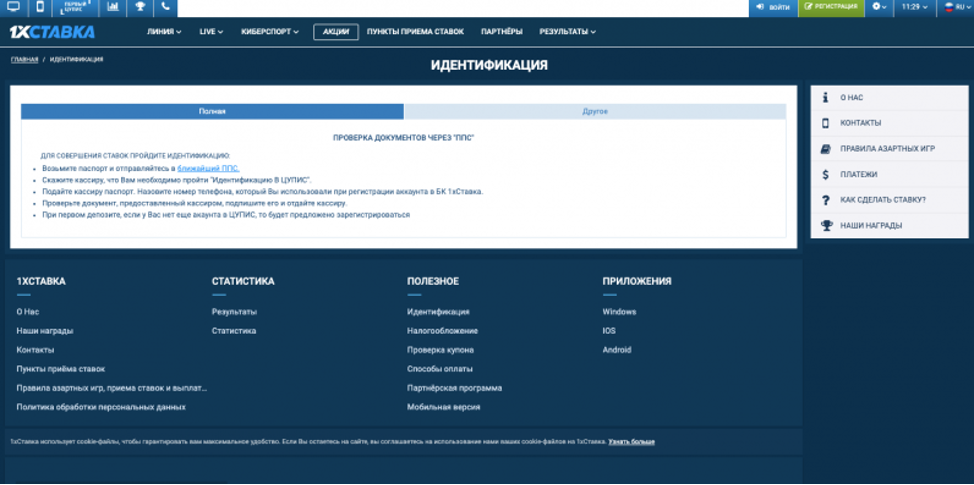This screenshot has height=485, width=974.
Task: Open the Акции menu item
Action: (336, 32)
